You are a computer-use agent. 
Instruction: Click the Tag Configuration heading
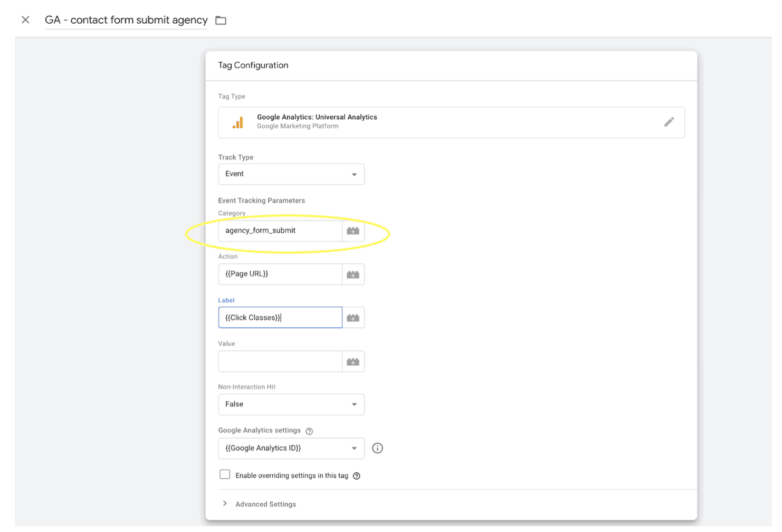pos(253,65)
